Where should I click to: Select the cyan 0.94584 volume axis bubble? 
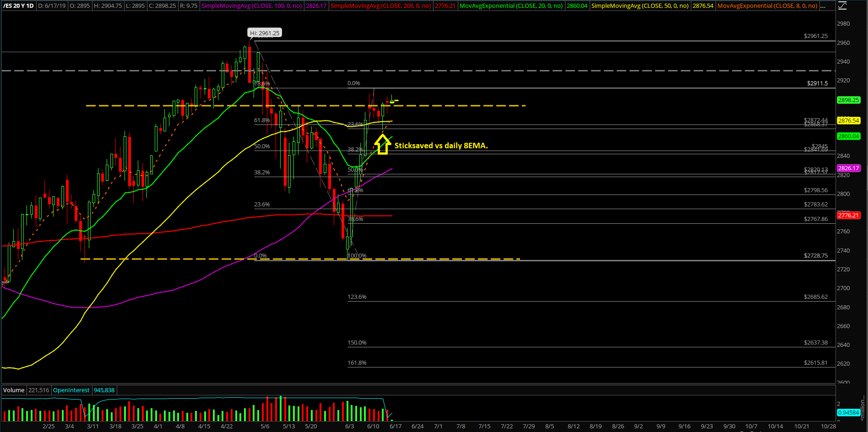tap(848, 412)
